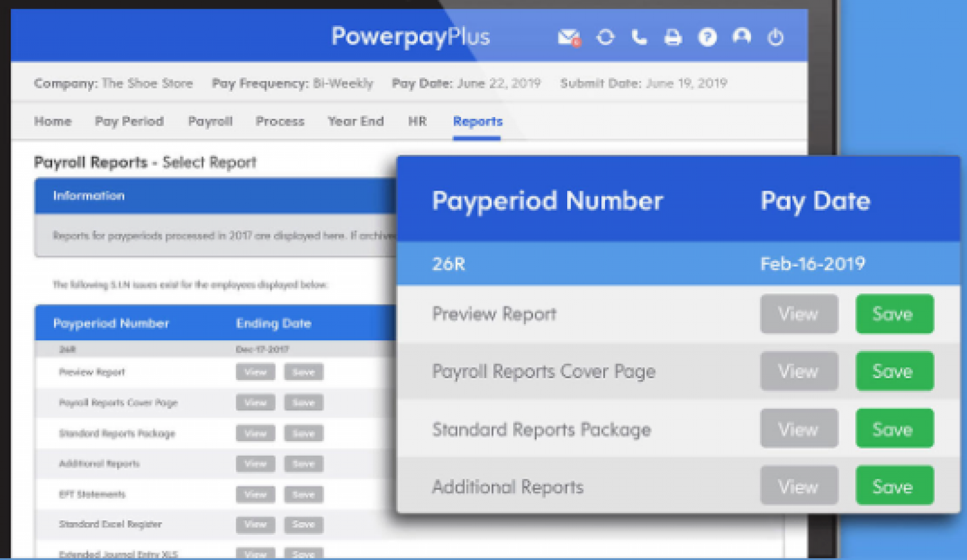
Task: Click the user profile icon
Action: [742, 37]
